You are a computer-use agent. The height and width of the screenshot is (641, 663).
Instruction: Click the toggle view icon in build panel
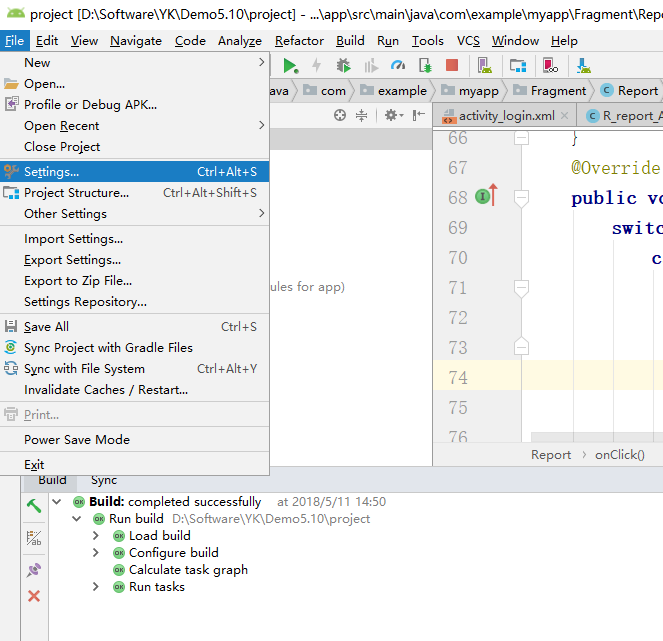[x=34, y=538]
